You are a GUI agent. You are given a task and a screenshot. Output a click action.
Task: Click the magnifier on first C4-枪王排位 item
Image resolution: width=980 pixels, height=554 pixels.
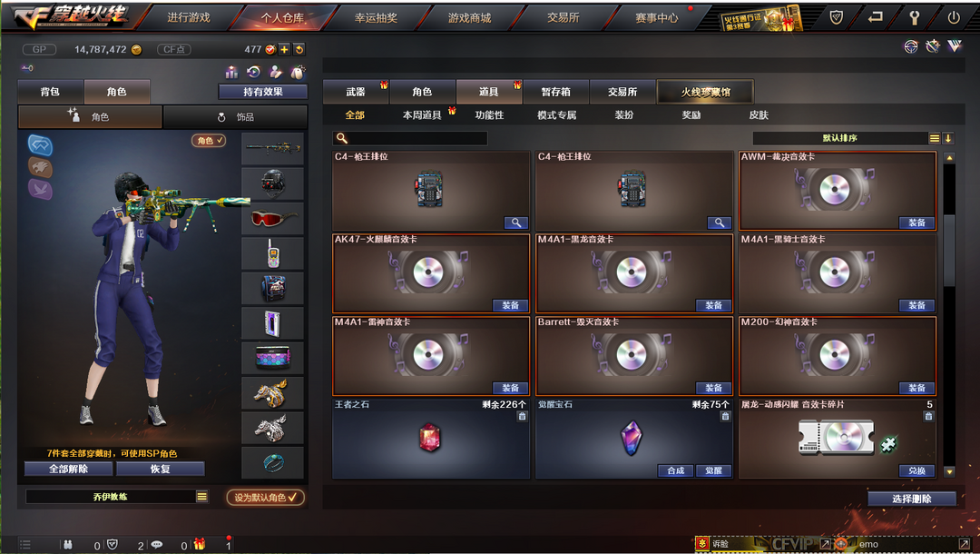[516, 223]
